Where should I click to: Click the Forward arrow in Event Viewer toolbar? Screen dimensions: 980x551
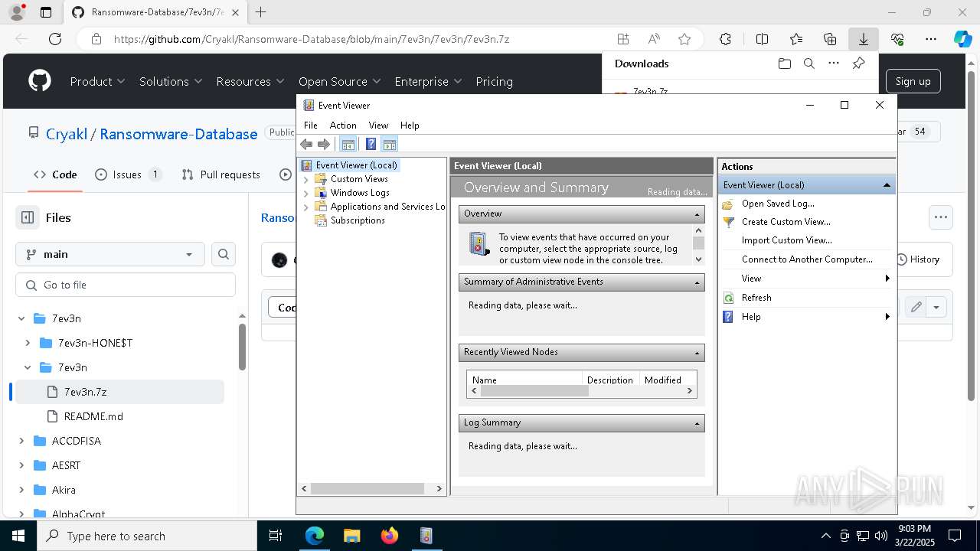point(324,144)
